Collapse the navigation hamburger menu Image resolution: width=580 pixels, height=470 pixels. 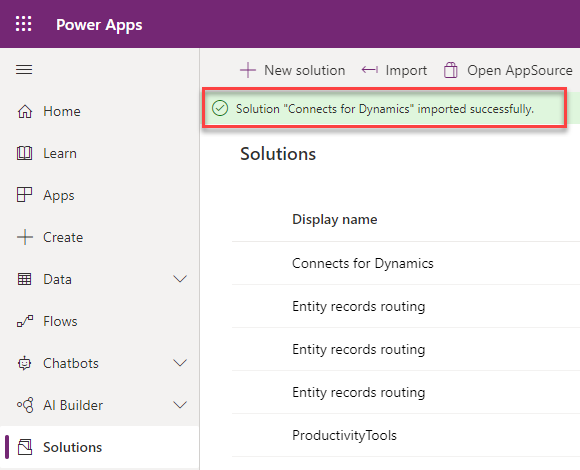click(x=24, y=70)
